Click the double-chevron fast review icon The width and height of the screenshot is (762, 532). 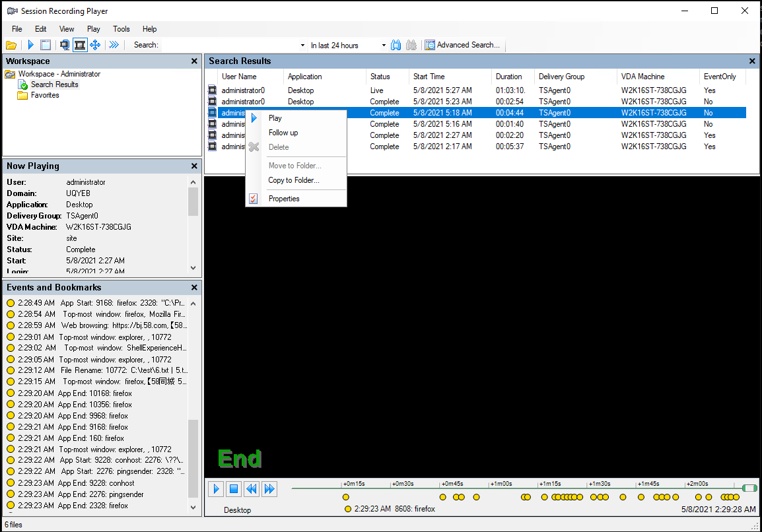[x=114, y=45]
